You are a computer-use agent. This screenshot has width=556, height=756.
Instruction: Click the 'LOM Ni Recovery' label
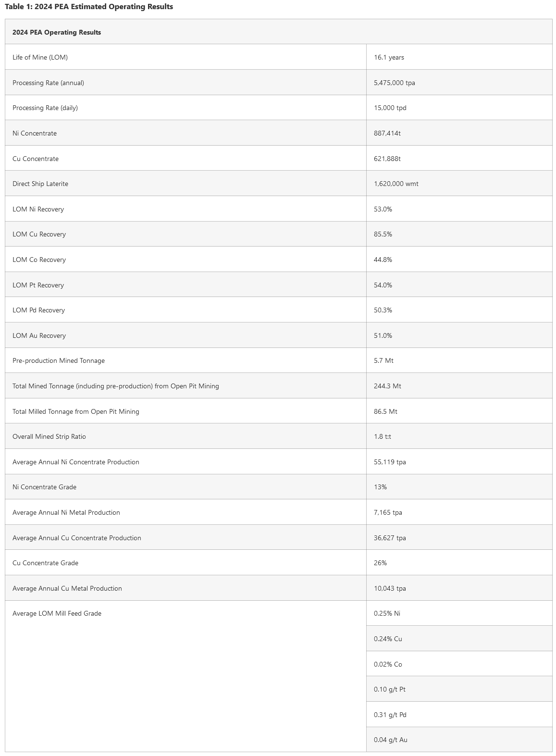point(38,209)
